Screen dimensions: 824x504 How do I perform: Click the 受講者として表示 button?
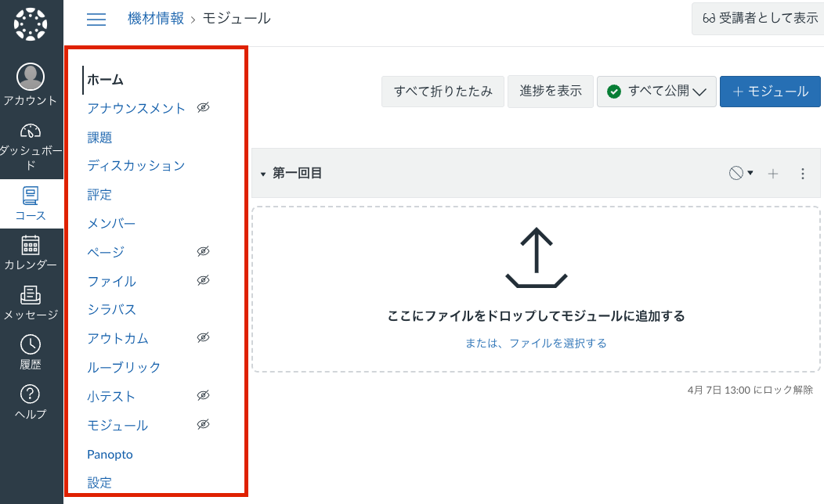757,20
